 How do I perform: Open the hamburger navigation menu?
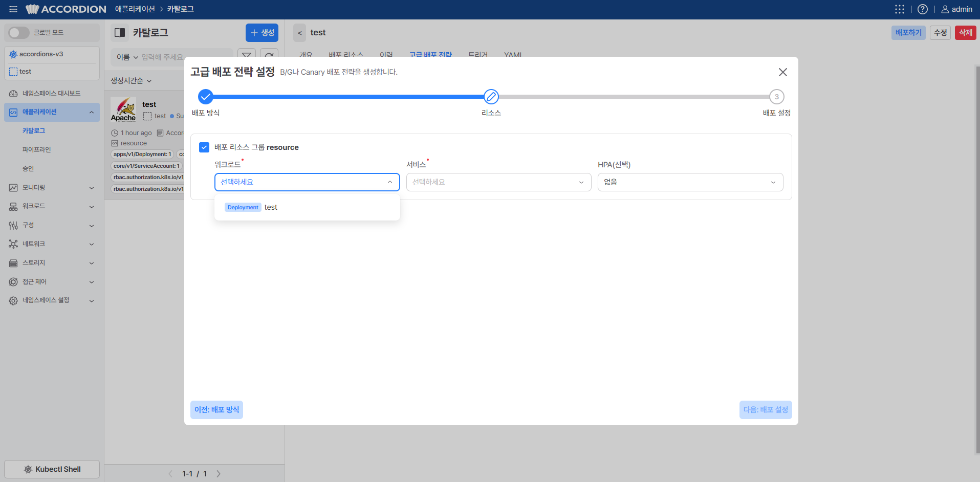13,9
